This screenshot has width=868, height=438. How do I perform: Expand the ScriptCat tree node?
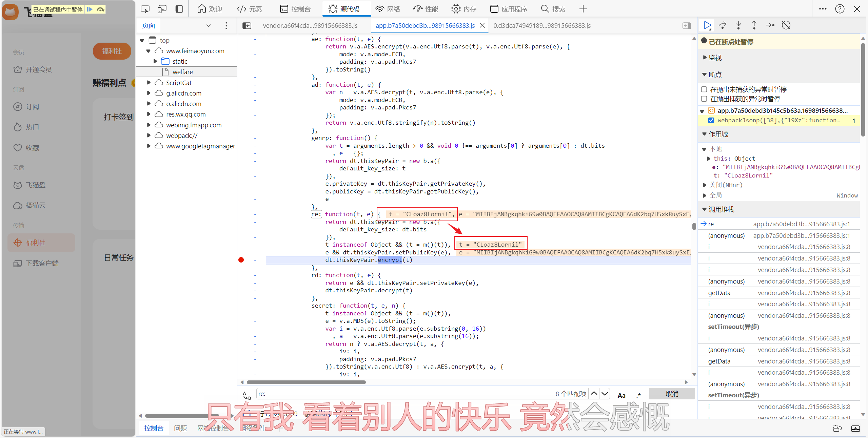point(149,83)
